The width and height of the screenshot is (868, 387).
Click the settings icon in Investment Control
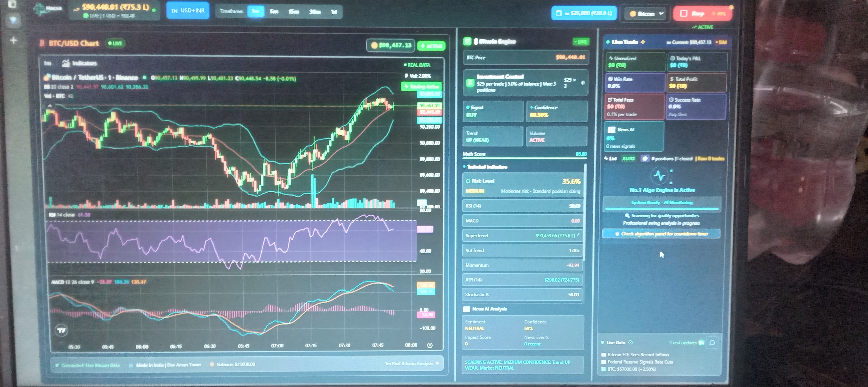pos(583,83)
